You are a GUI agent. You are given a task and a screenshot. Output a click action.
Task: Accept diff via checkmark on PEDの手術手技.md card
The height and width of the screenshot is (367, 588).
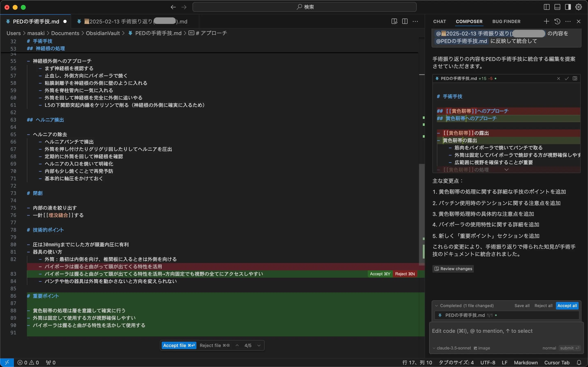click(566, 78)
